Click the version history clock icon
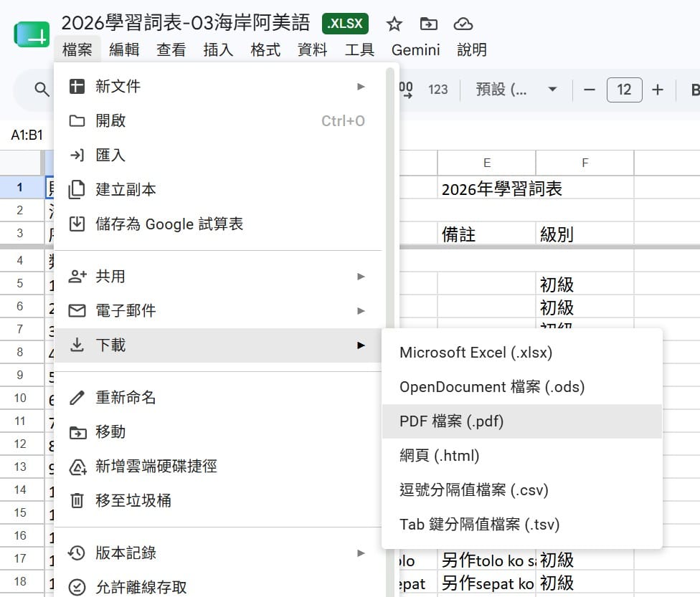Image resolution: width=700 pixels, height=597 pixels. click(x=76, y=553)
